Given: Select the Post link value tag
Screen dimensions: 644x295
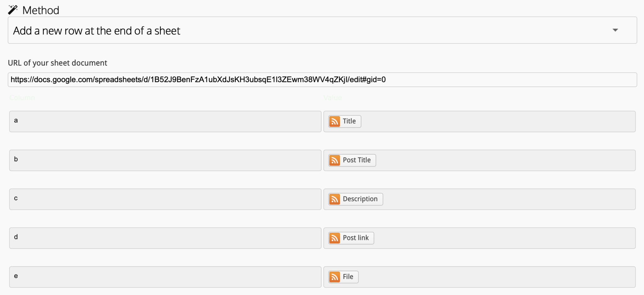Looking at the screenshot, I should click(356, 238).
